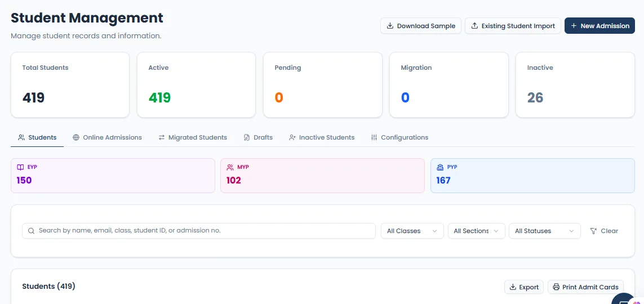Click the people icon on Students tab
This screenshot has height=304, width=644.
[21, 137]
